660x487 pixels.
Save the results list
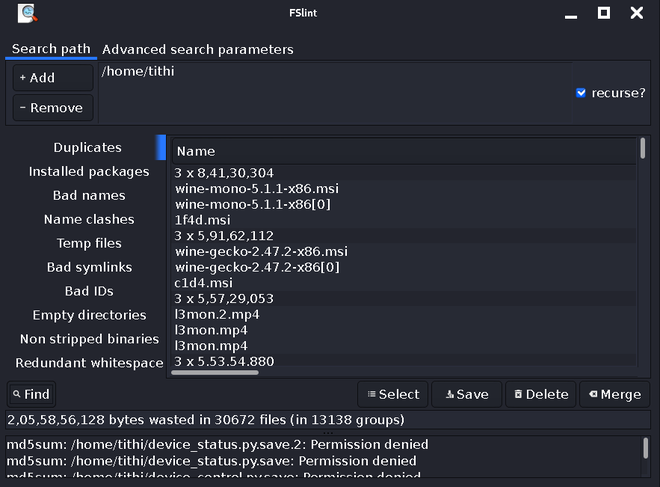(467, 394)
